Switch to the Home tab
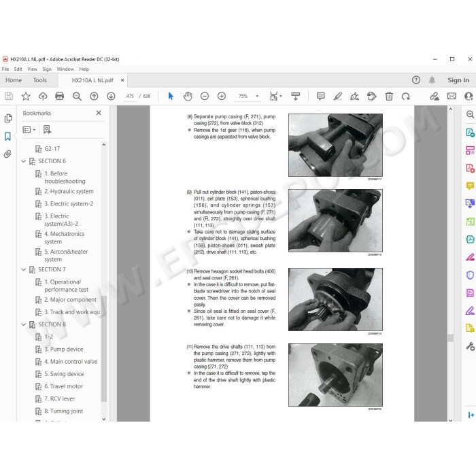 coord(14,80)
